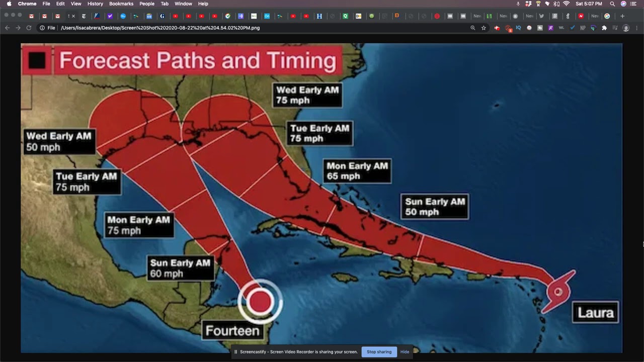Viewport: 644px width, 362px height.
Task: Click the Hide link on the sharing bar
Action: point(405,352)
